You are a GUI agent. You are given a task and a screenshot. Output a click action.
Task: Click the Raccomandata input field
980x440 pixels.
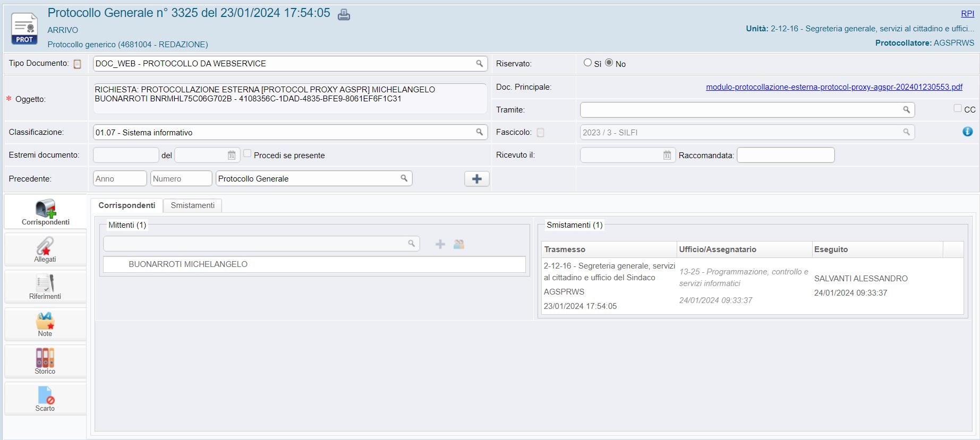click(785, 155)
